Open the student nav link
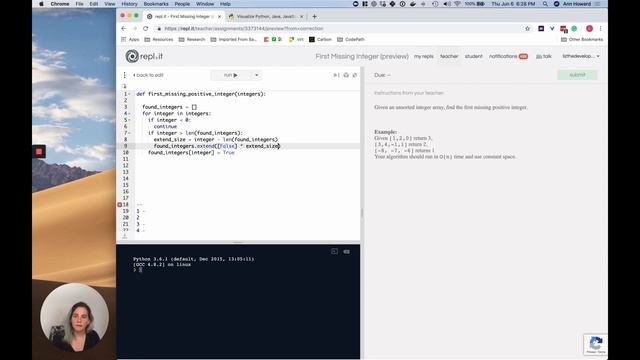The image size is (640, 360). [x=473, y=56]
